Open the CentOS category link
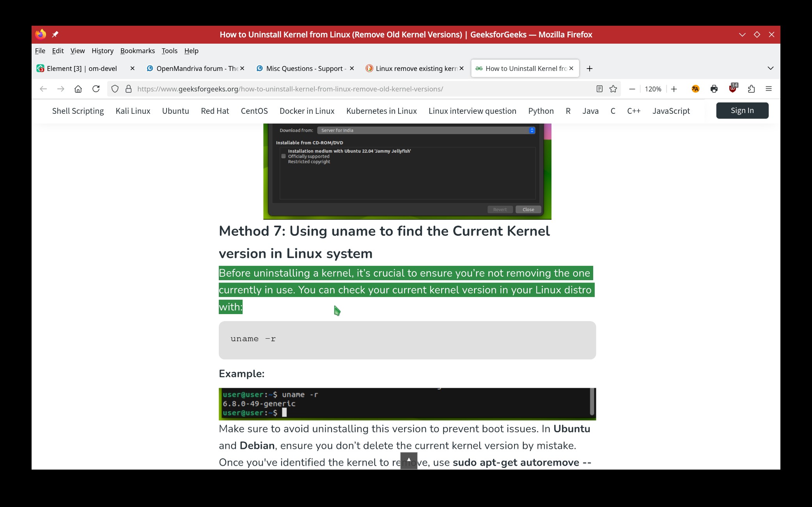This screenshot has width=812, height=507. click(254, 111)
